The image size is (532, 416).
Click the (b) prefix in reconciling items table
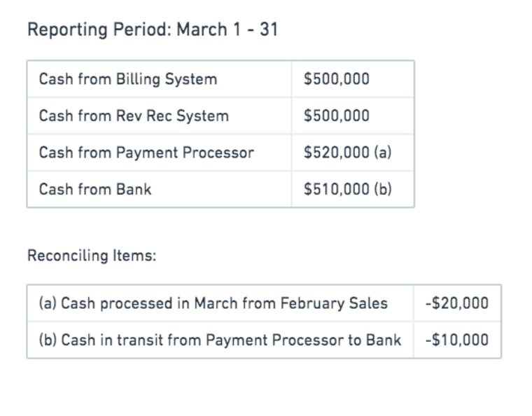click(48, 340)
